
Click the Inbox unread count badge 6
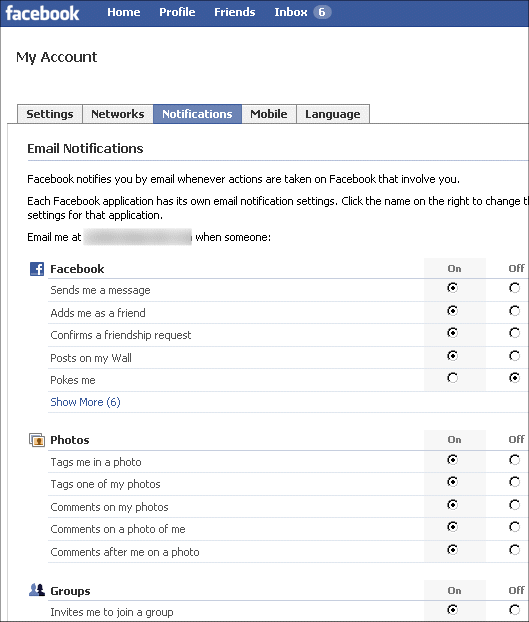[322, 12]
